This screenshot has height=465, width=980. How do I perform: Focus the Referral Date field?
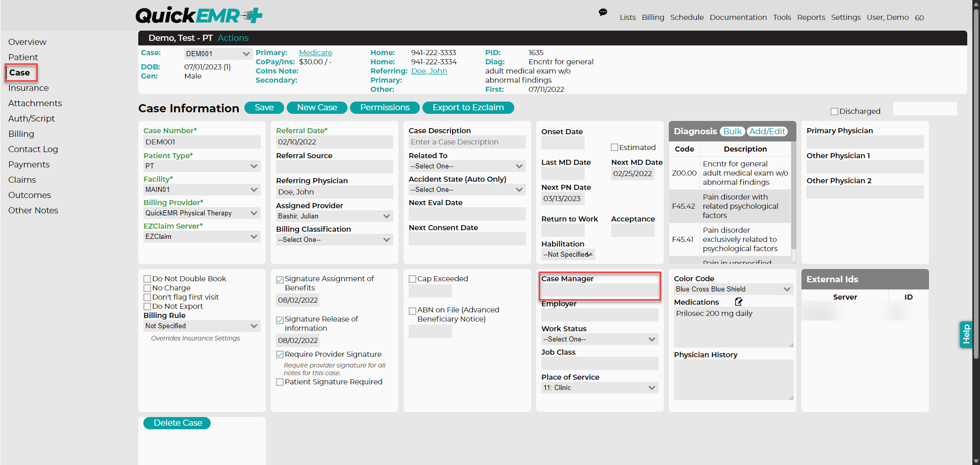click(x=335, y=142)
